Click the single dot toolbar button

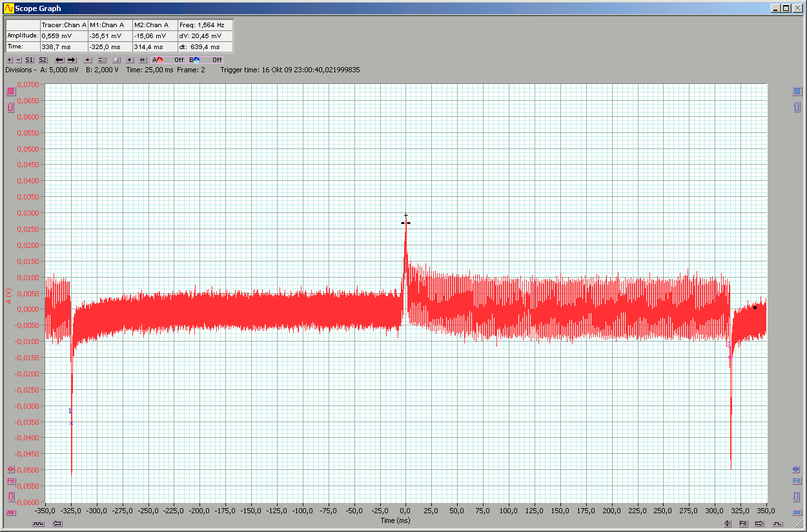point(88,60)
